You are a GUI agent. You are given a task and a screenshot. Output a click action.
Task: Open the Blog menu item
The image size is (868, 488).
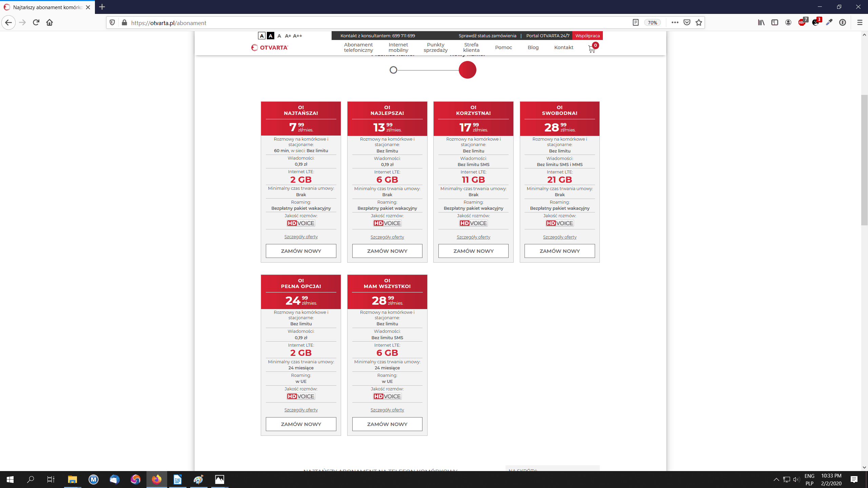[533, 47]
